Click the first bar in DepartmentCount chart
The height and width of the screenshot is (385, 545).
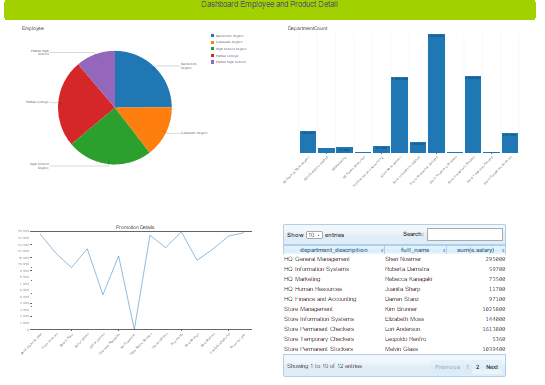click(308, 142)
